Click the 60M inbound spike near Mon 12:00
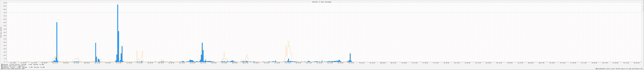 [x=57, y=37]
